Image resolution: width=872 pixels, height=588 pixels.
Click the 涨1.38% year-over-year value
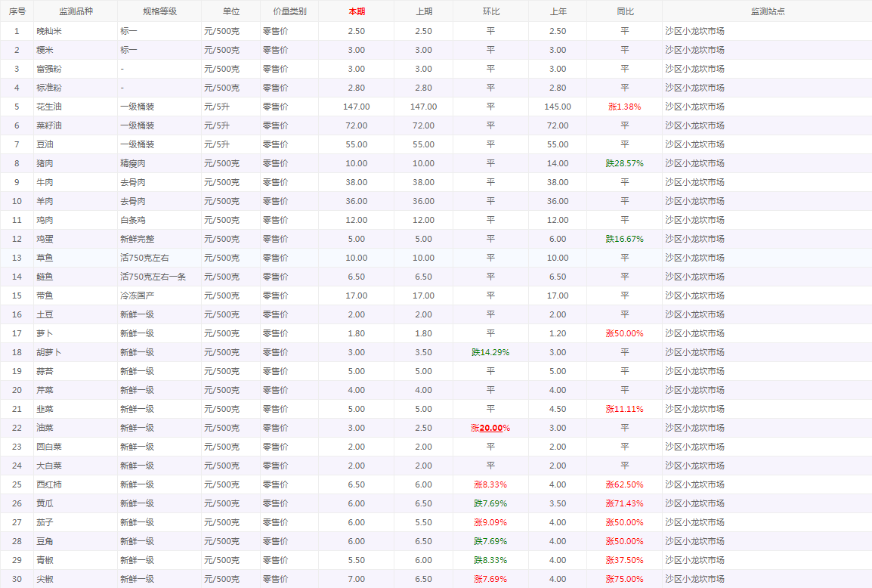(x=624, y=107)
